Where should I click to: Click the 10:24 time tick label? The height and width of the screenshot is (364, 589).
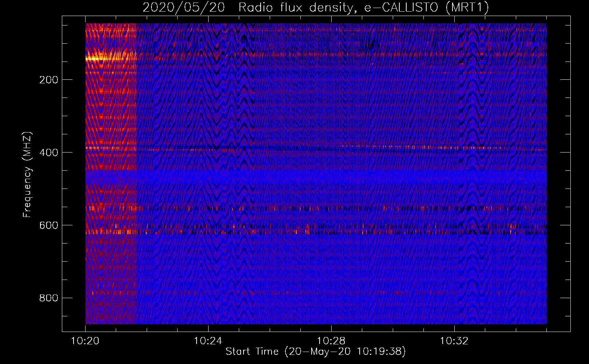(x=208, y=341)
